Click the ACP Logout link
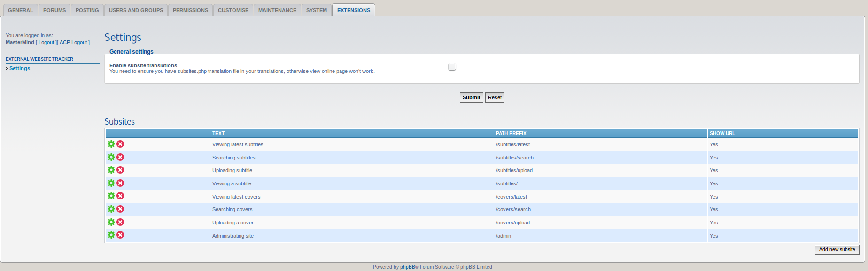 point(73,42)
